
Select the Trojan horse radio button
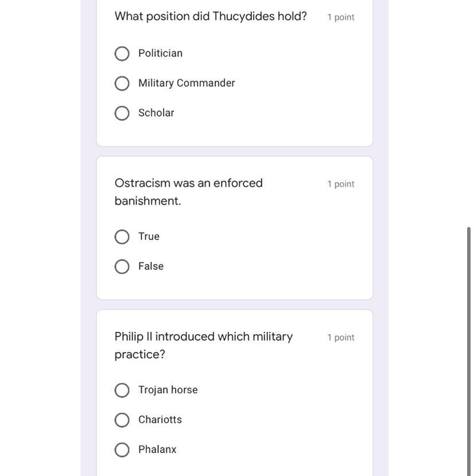(122, 390)
